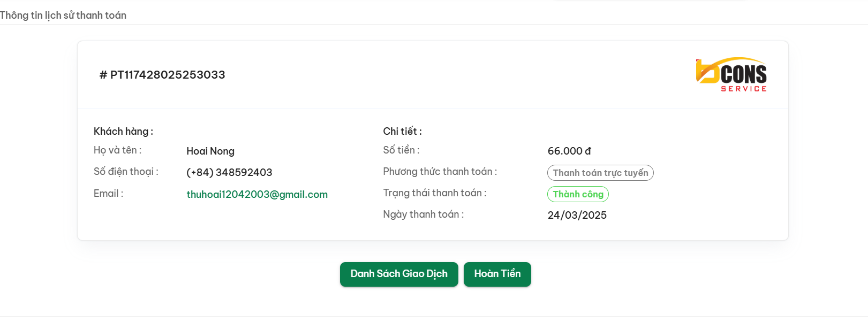Click the payment date 24/03/2025
Image resolution: width=868 pixels, height=330 pixels.
[x=577, y=215]
